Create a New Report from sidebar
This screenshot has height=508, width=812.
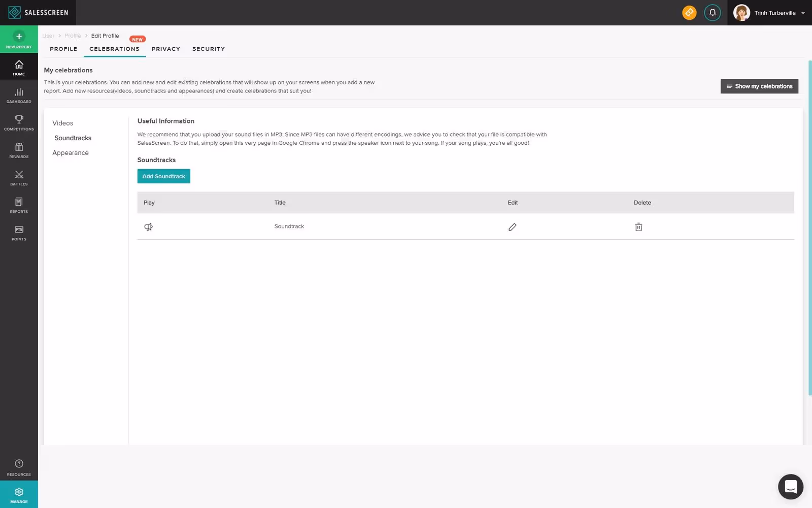[x=19, y=40]
